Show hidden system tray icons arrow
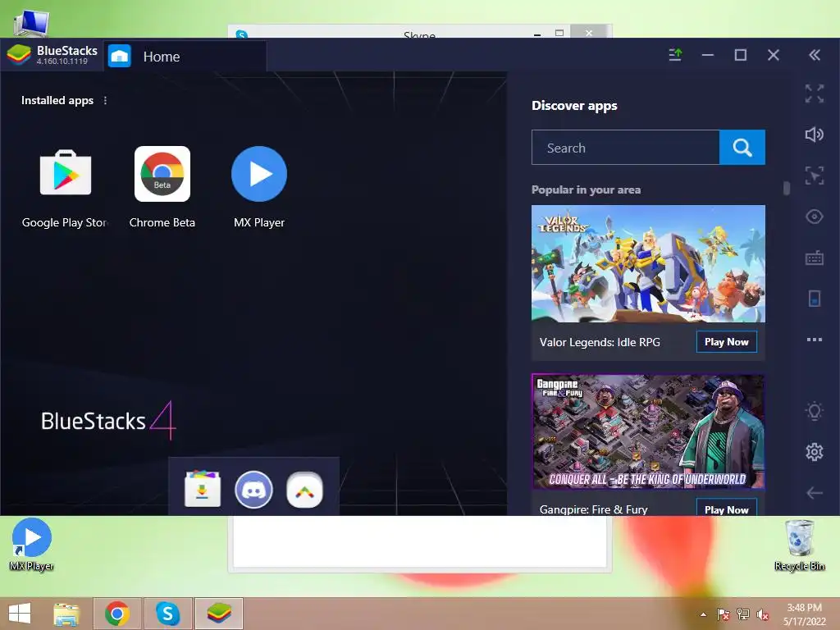The image size is (840, 630). [x=703, y=614]
